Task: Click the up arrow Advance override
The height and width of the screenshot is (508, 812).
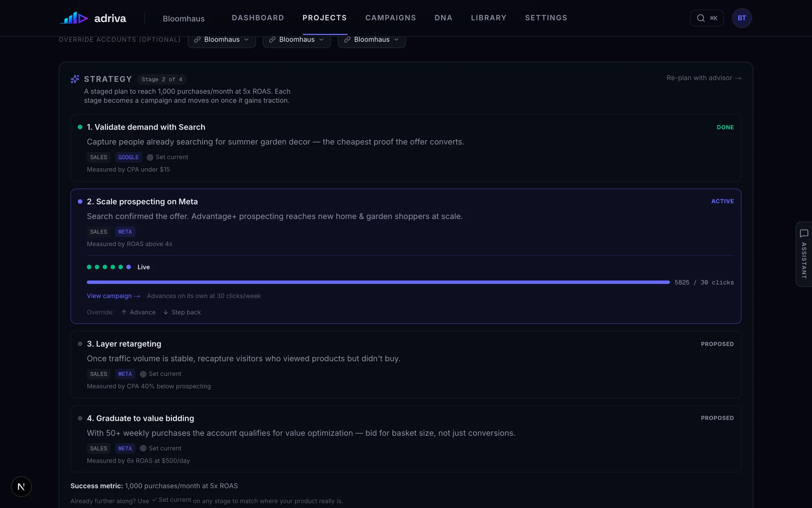Action: (x=138, y=312)
